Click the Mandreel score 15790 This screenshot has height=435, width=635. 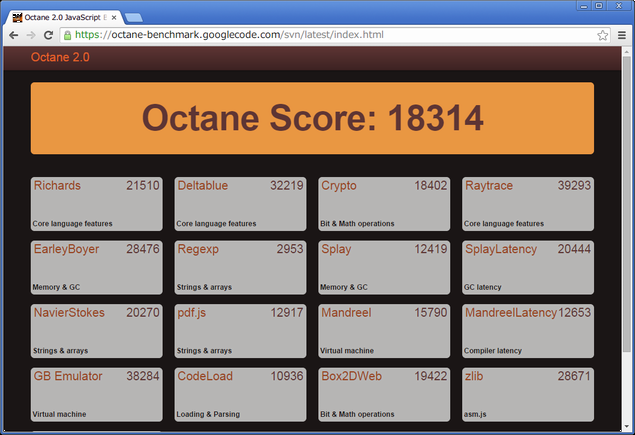(430, 313)
